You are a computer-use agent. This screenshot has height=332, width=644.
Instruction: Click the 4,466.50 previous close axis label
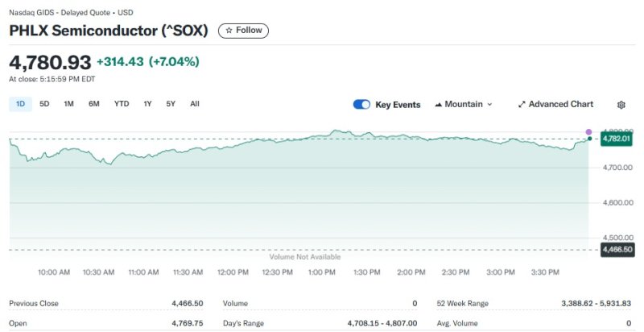tap(616, 250)
